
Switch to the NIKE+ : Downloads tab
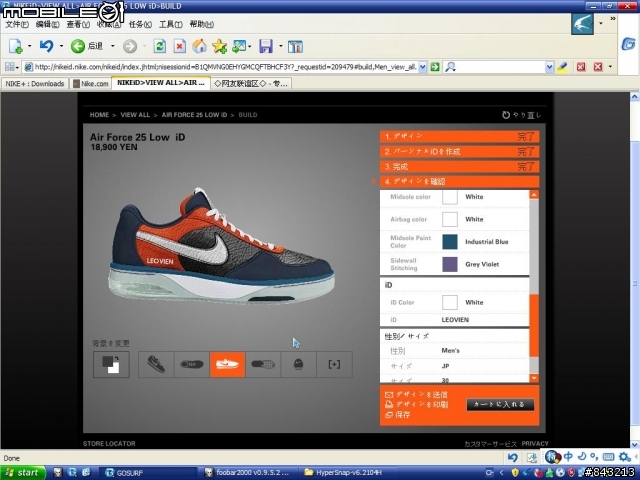point(35,84)
